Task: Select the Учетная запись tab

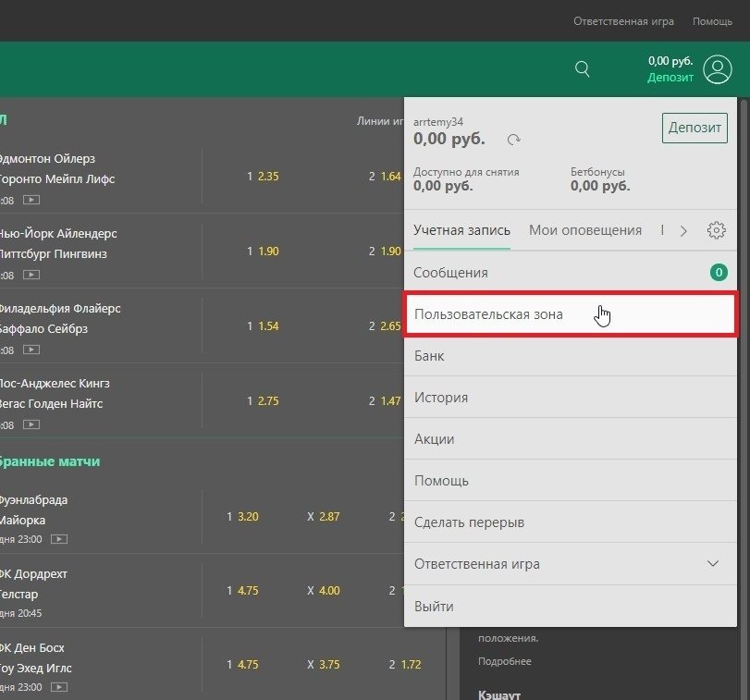Action: click(x=461, y=230)
